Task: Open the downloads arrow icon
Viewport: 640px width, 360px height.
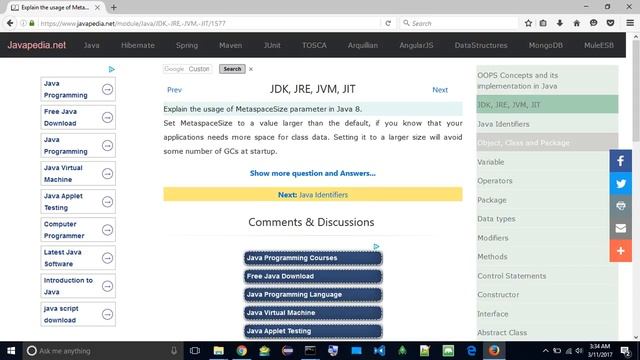Action: (x=560, y=23)
